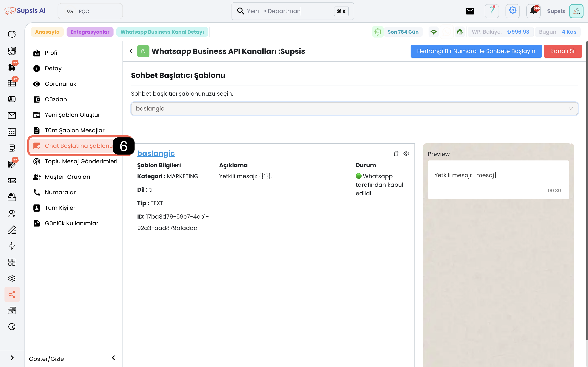The width and height of the screenshot is (588, 367).
Task: Open the mail envelope icon in top bar
Action: tap(470, 11)
